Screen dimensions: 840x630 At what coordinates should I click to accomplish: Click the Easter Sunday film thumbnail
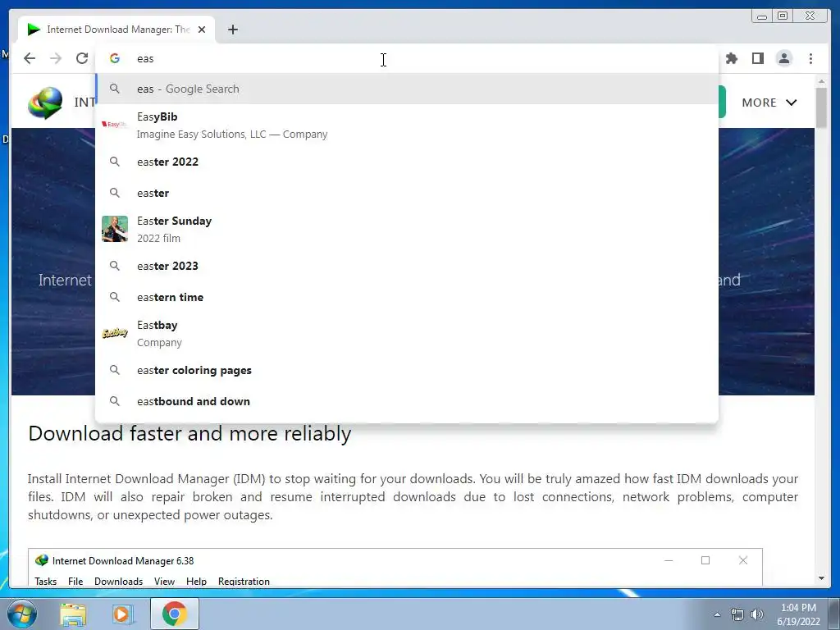click(115, 230)
